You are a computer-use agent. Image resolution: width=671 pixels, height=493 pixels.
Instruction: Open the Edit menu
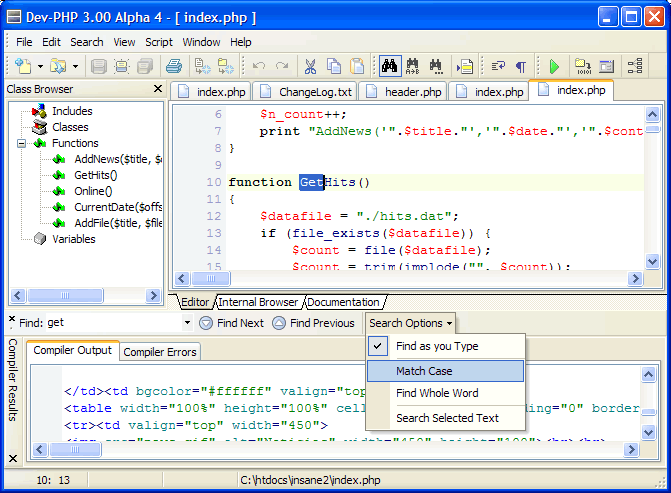(x=51, y=42)
